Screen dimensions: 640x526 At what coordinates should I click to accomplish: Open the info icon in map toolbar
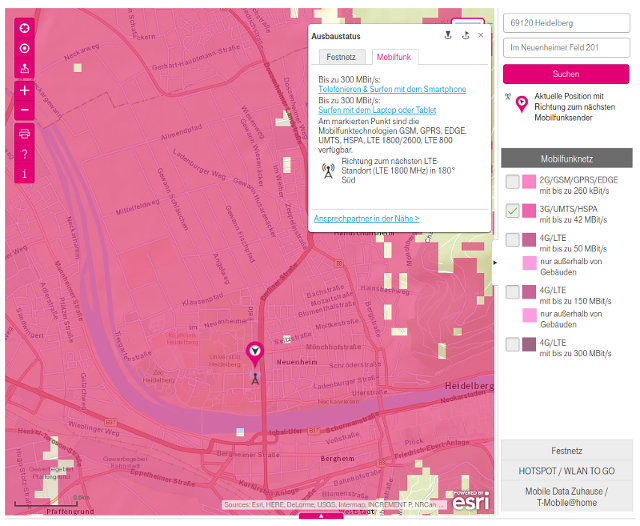(25, 174)
